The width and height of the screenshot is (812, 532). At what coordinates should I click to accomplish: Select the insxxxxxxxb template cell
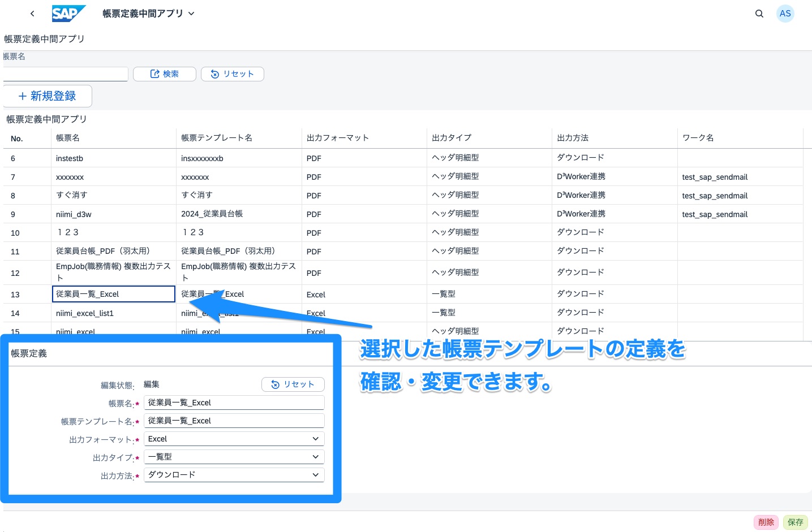click(239, 158)
